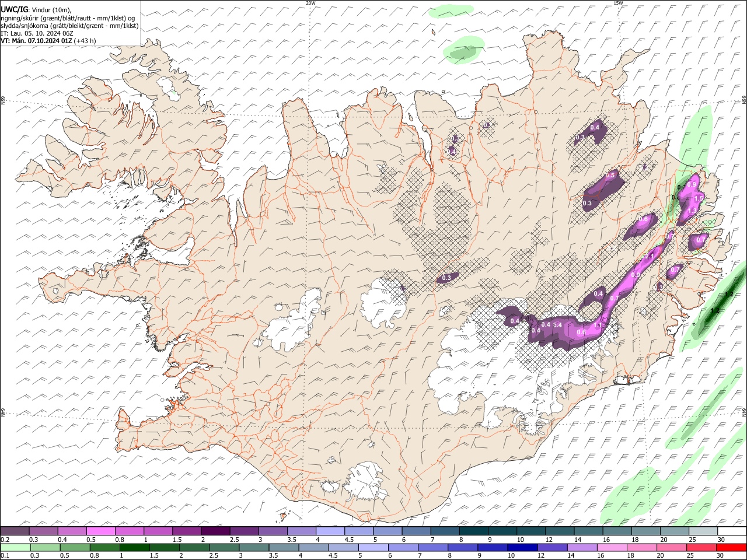Select upper legend swatch between 8 and 9
This screenshot has height=560, width=747.
(x=474, y=531)
